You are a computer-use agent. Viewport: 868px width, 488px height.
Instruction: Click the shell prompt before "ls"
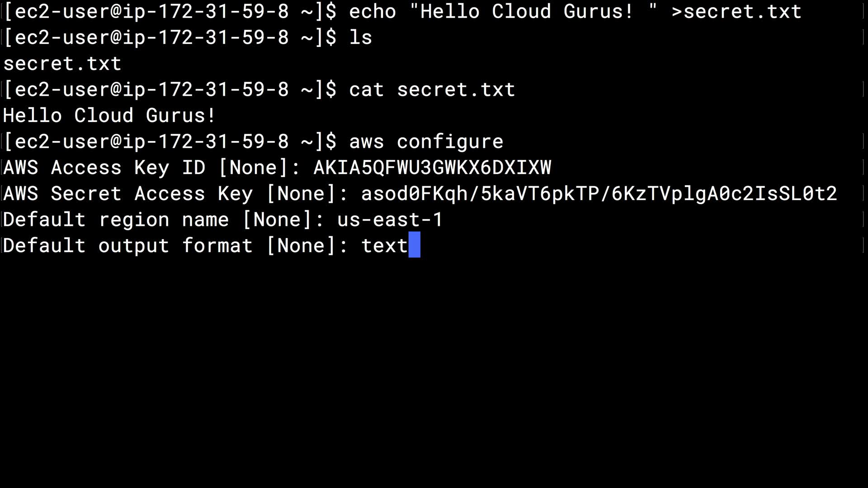[x=170, y=38]
